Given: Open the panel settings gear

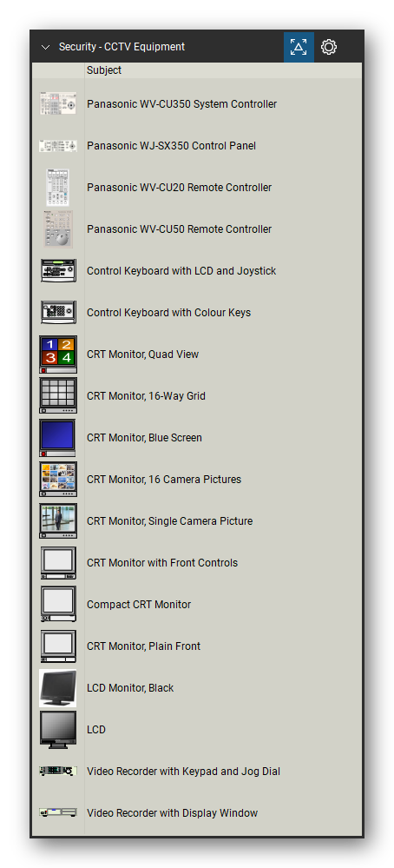Looking at the screenshot, I should click(329, 47).
